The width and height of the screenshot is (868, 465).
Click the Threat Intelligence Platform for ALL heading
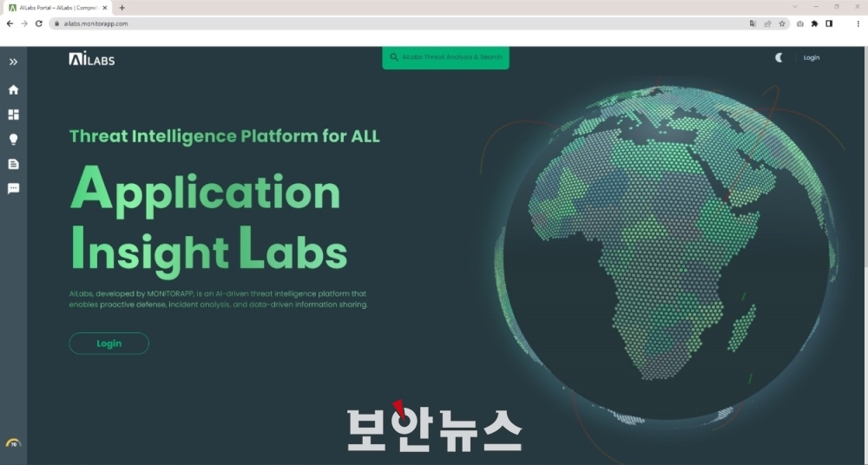click(224, 136)
